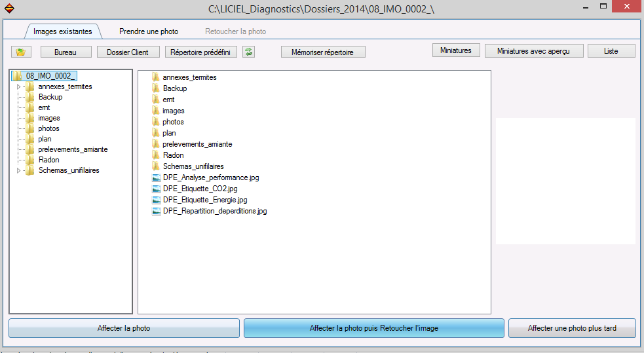Select DPE_Analyse_performance.jpg image file icon
644x353 pixels.
pyautogui.click(x=156, y=177)
